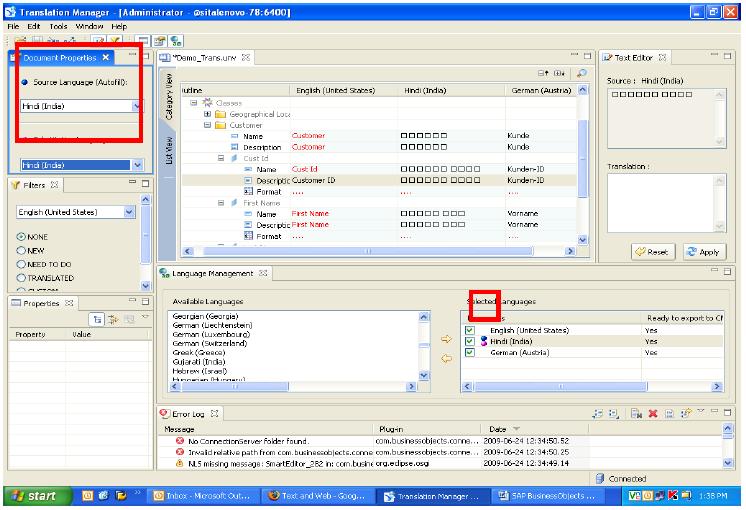Click the source language person icon beside Hindi
This screenshot has height=510, width=746.
[484, 341]
